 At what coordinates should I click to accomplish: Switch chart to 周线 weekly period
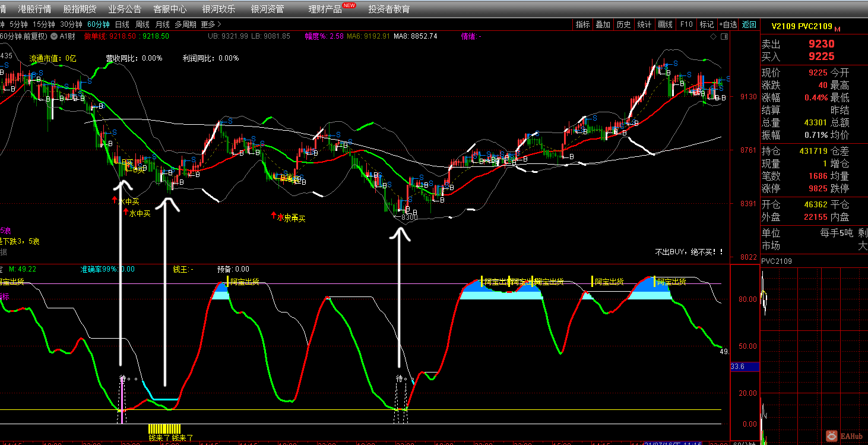142,24
